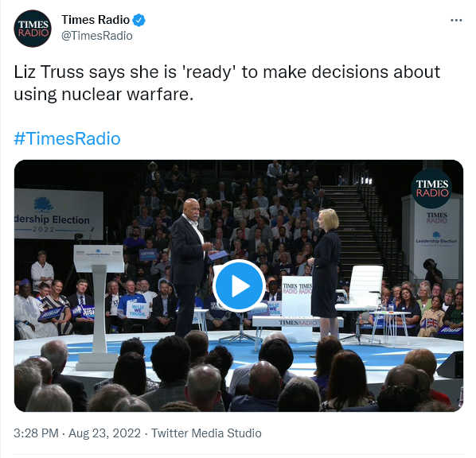Open the Twitter Media Studio source link
This screenshot has height=458, width=476.
tap(206, 433)
